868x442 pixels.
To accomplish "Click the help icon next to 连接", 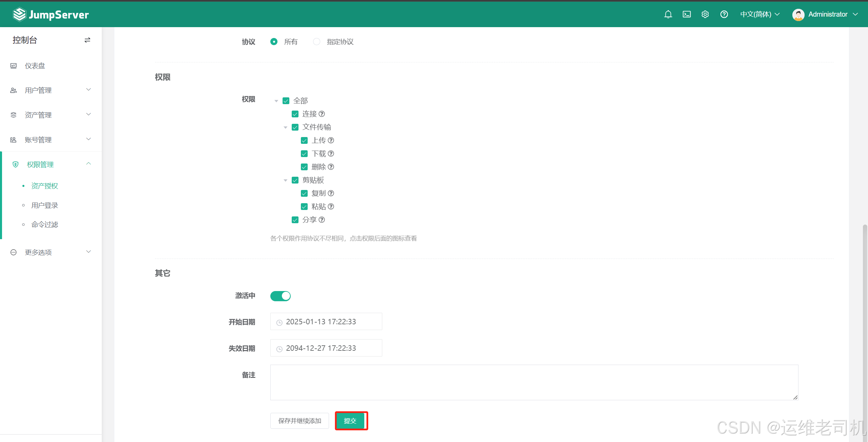I will (322, 114).
